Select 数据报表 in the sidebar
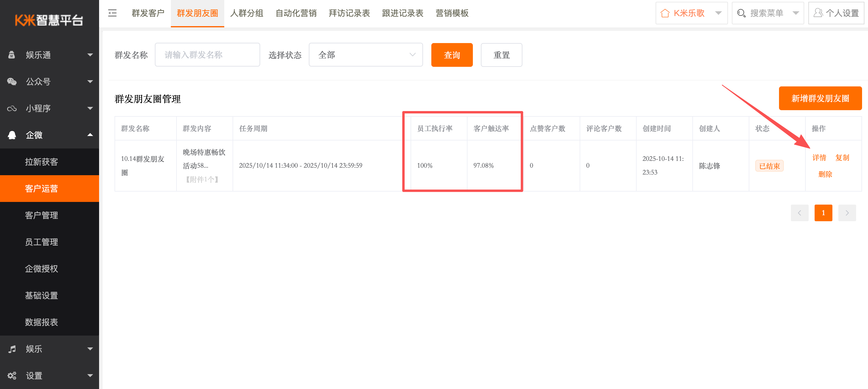This screenshot has width=868, height=389. [42, 322]
